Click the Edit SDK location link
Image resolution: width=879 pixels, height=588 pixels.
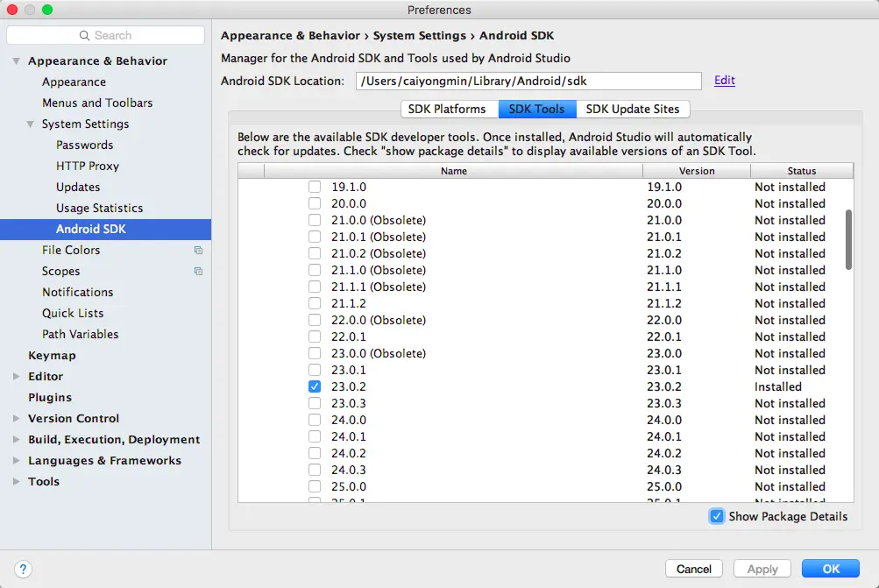point(724,80)
